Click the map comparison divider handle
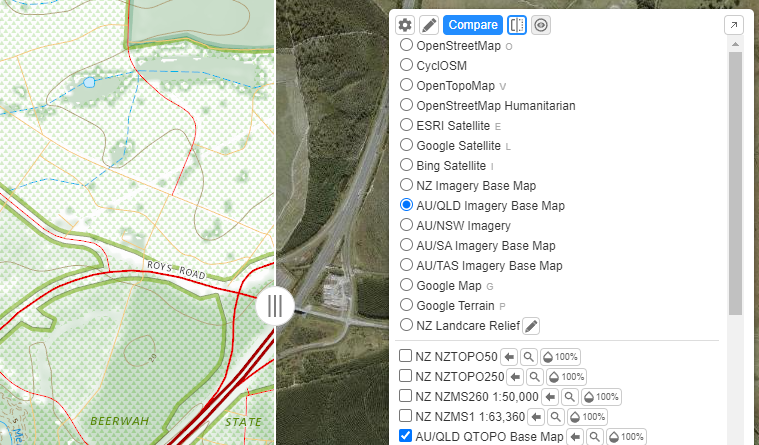 pos(275,306)
